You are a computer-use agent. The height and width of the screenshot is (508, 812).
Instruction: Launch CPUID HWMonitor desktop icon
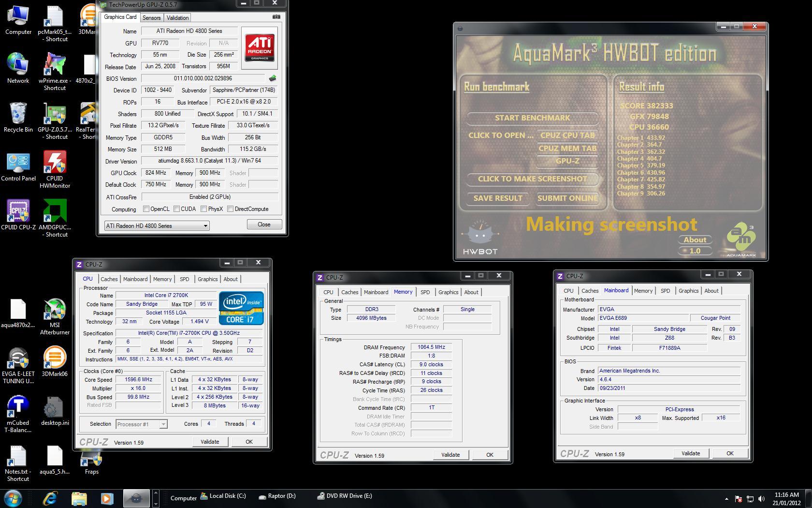pos(55,169)
